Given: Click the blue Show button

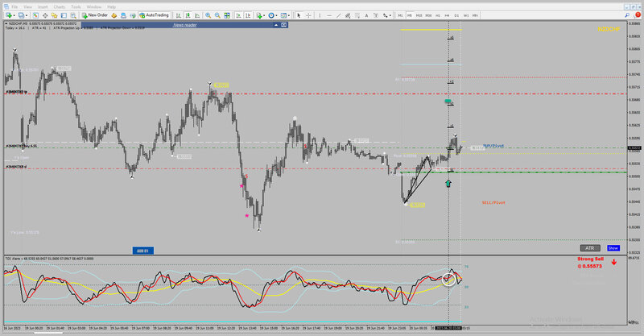Looking at the screenshot, I should 613,248.
